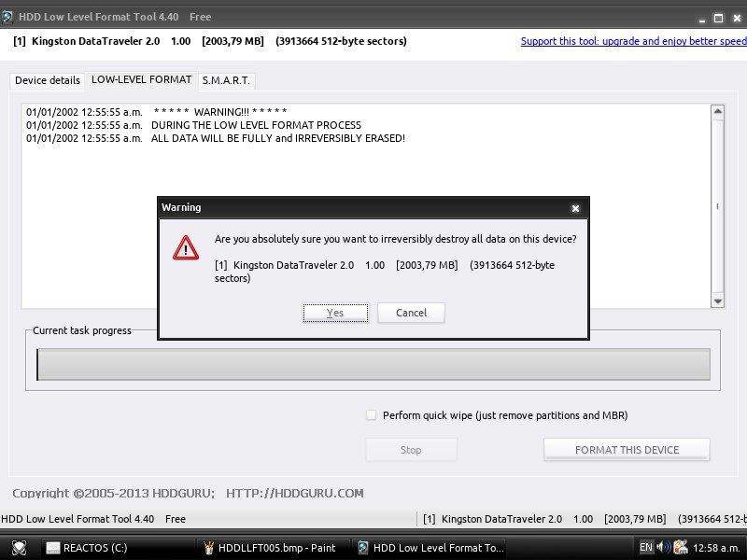Close the Warning dialog with X

pos(575,208)
